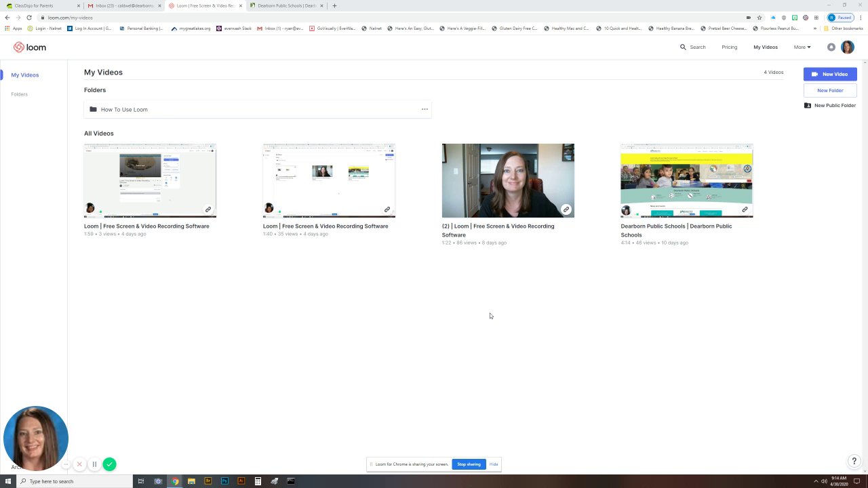
Task: Open recording bubble more options dots
Action: pyautogui.click(x=66, y=464)
